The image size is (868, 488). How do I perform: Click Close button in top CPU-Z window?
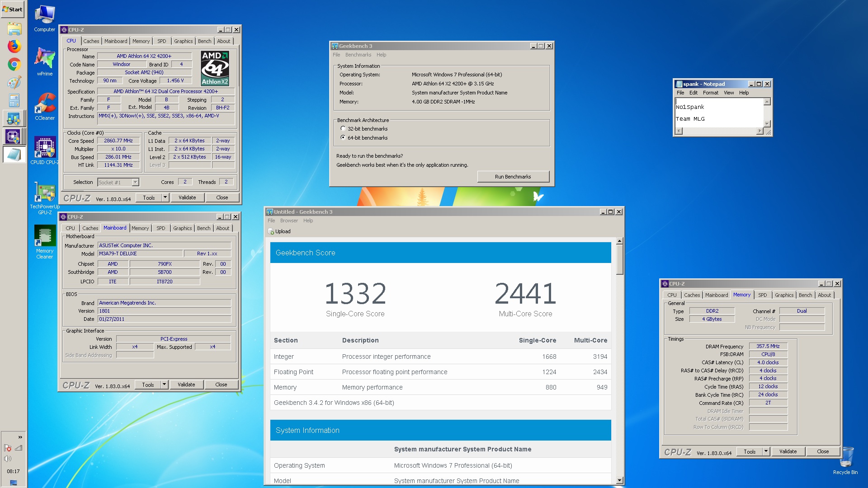coord(222,197)
